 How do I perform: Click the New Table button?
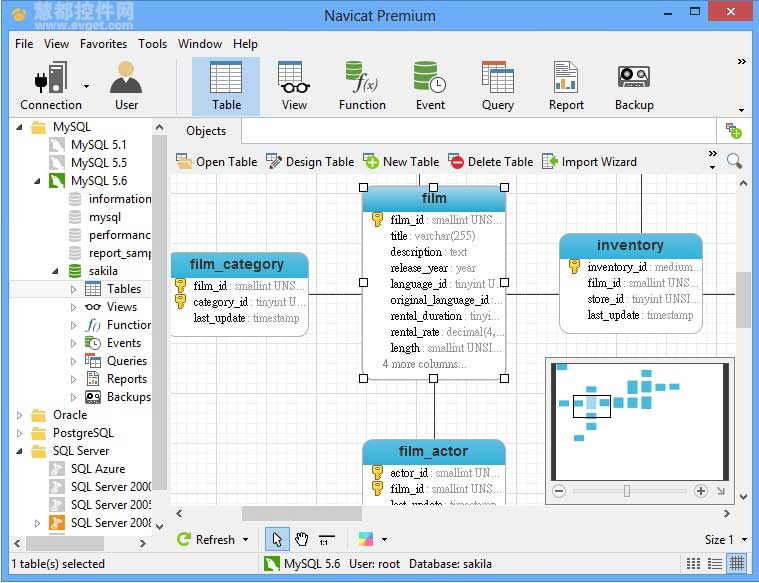click(401, 161)
